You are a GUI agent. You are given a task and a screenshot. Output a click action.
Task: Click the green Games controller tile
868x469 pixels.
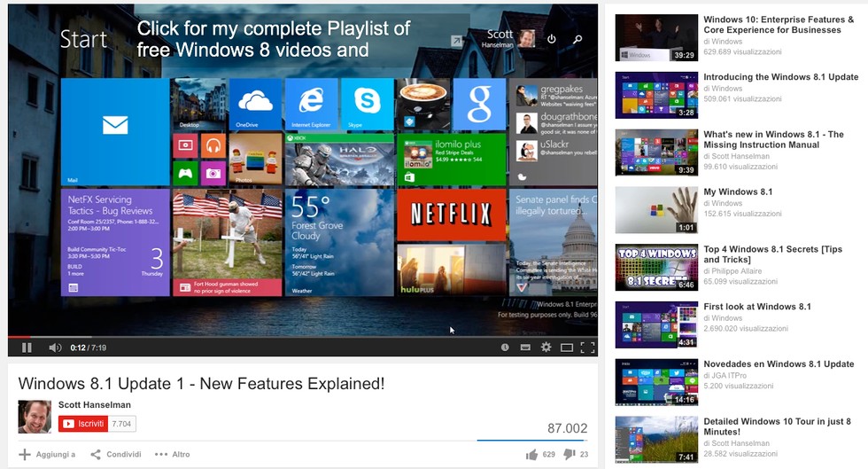tap(185, 173)
